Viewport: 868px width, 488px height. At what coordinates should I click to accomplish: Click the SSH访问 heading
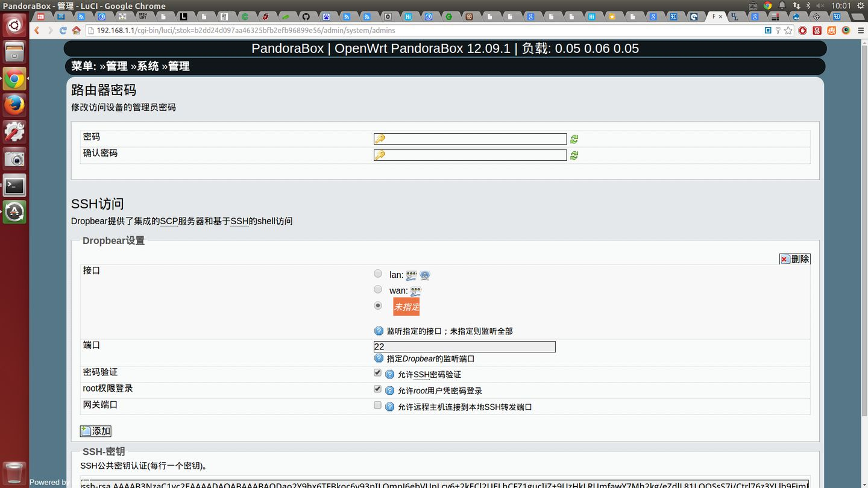click(98, 204)
